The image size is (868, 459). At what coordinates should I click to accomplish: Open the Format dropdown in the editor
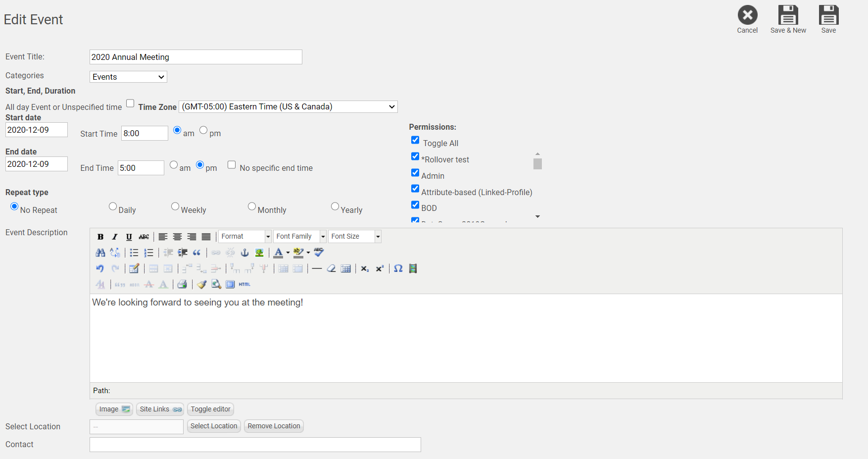245,237
